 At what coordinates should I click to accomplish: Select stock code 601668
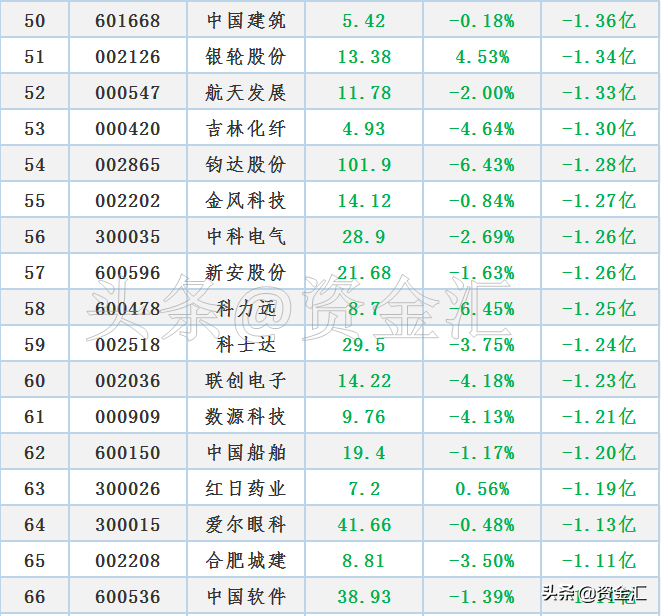[x=128, y=21]
